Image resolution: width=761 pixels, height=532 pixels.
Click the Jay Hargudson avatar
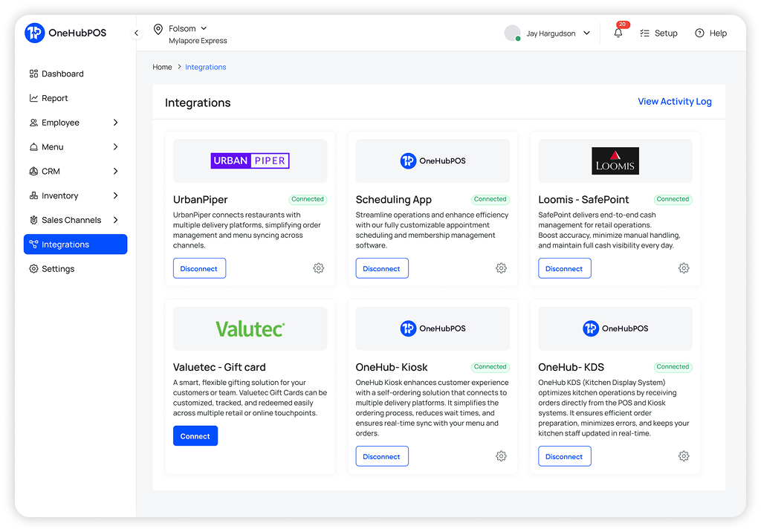[513, 33]
